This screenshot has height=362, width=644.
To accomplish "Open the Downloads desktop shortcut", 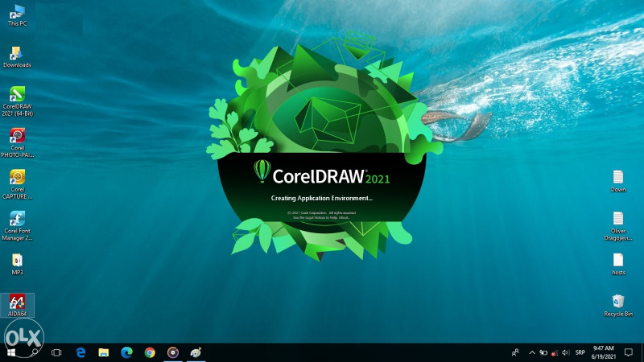I will (x=17, y=56).
